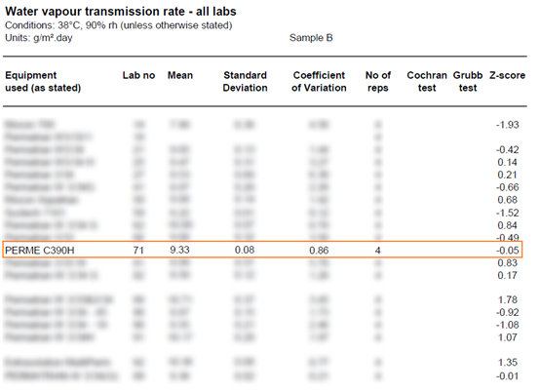Screen dimensions: 540x392
Task: Click the 'Conditions: 38°C, 90% rh' line
Action: pos(119,25)
